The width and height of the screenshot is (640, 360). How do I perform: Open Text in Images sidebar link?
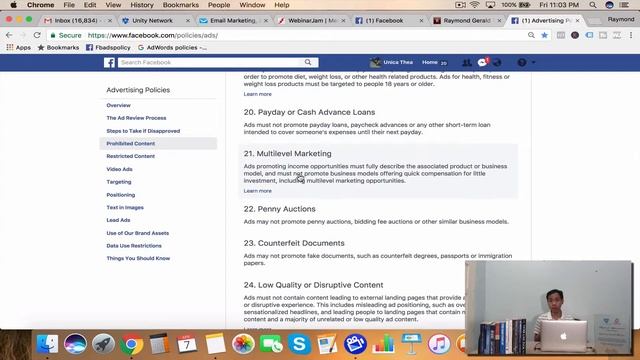[125, 207]
